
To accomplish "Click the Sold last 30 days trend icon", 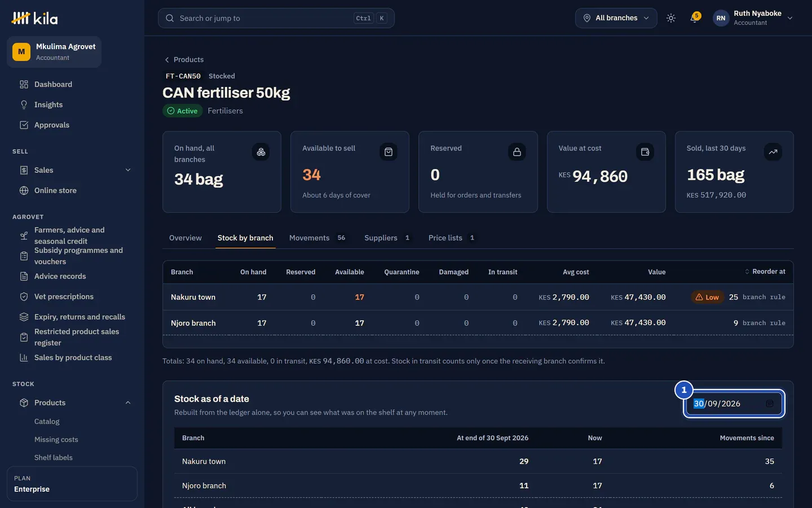I will tap(773, 152).
